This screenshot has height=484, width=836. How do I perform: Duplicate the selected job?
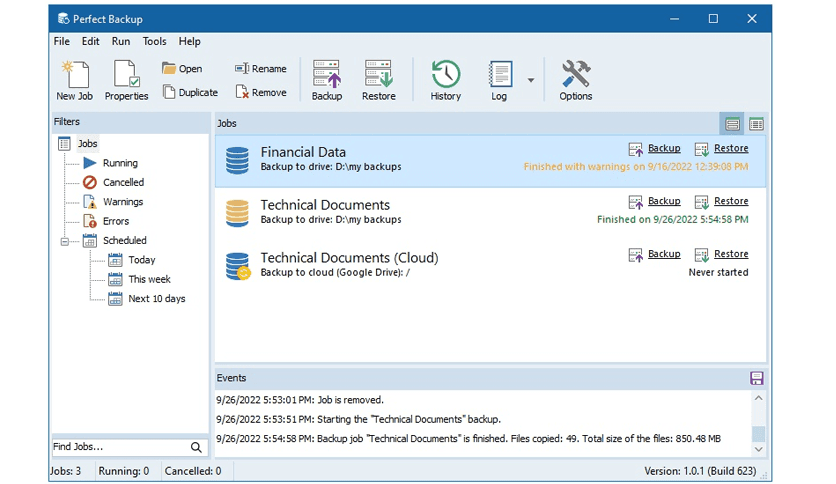tap(190, 92)
